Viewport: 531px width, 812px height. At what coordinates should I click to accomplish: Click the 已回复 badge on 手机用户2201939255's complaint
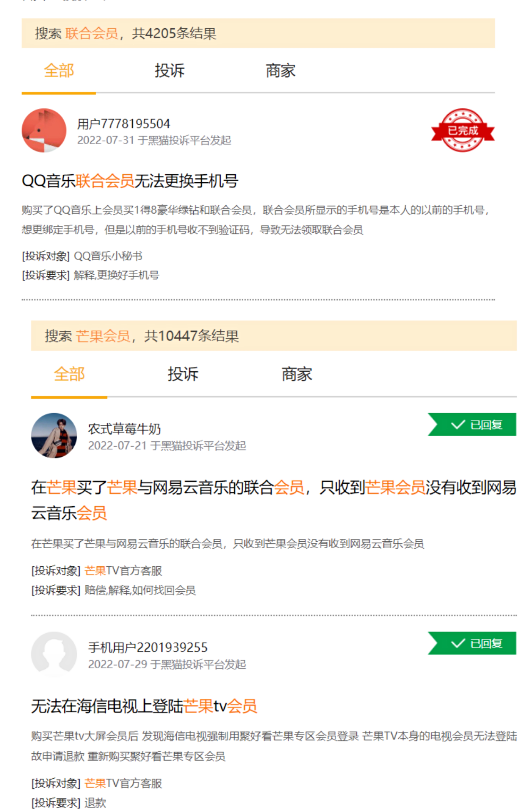pyautogui.click(x=472, y=643)
